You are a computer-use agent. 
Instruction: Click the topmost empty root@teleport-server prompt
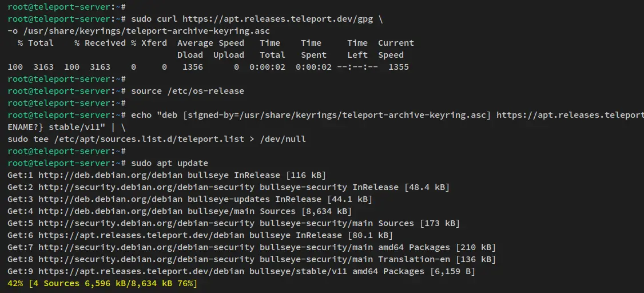(66, 7)
